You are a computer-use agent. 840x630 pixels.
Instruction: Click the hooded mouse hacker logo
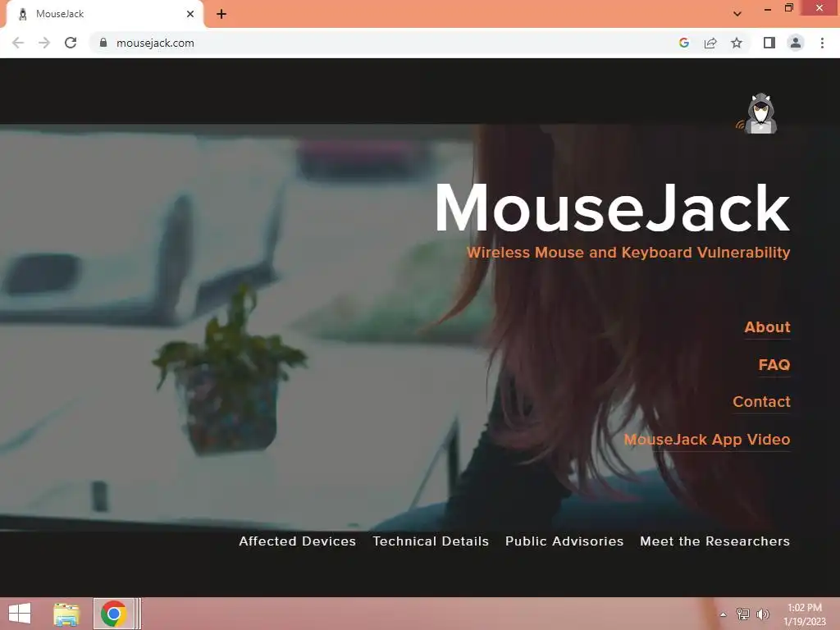coord(758,113)
